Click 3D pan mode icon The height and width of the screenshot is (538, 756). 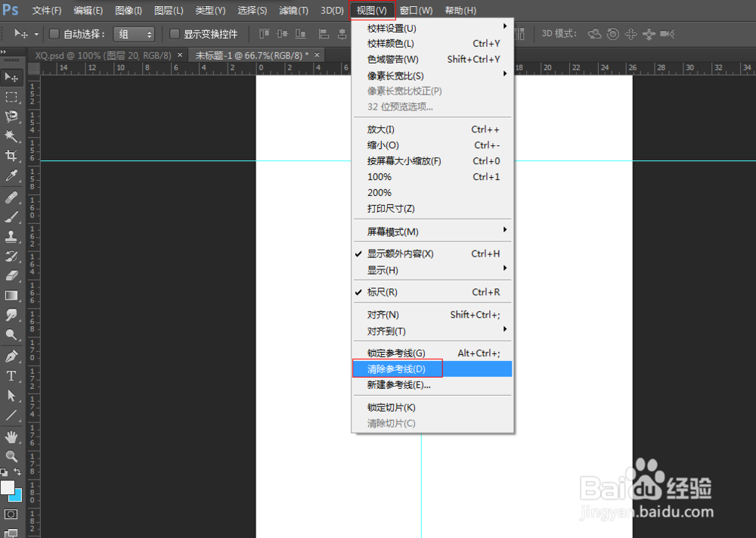(631, 34)
